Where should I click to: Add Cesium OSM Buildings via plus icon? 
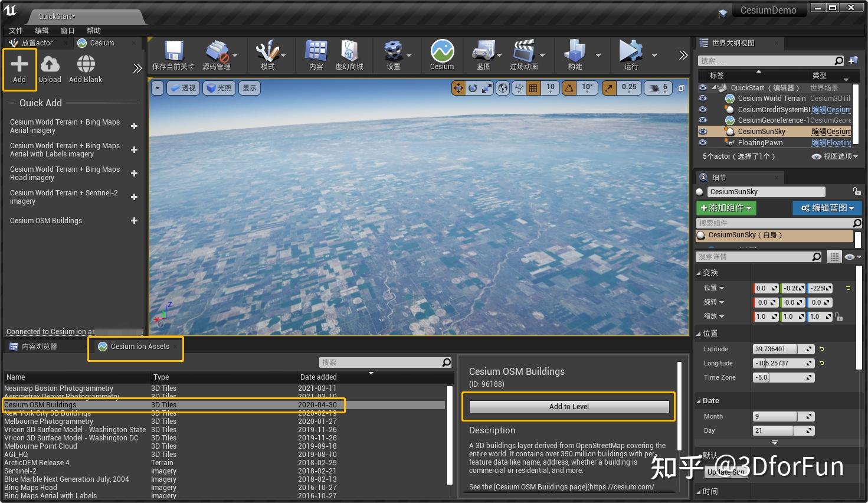point(134,221)
